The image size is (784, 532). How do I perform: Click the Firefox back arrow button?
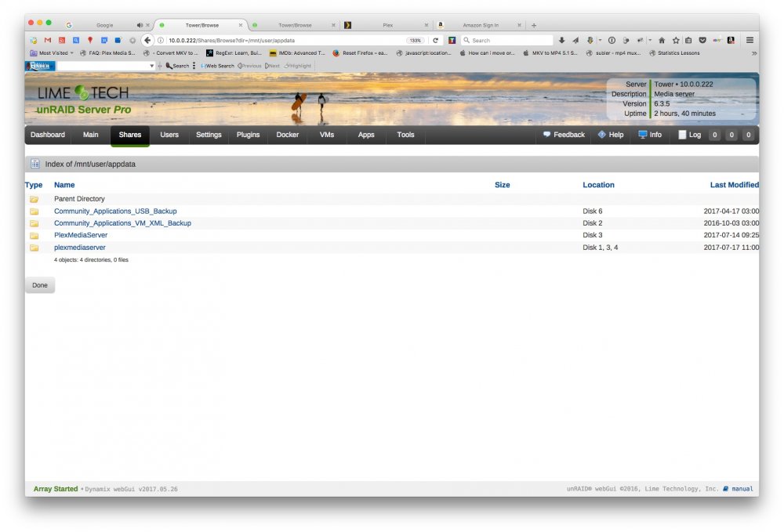(147, 41)
